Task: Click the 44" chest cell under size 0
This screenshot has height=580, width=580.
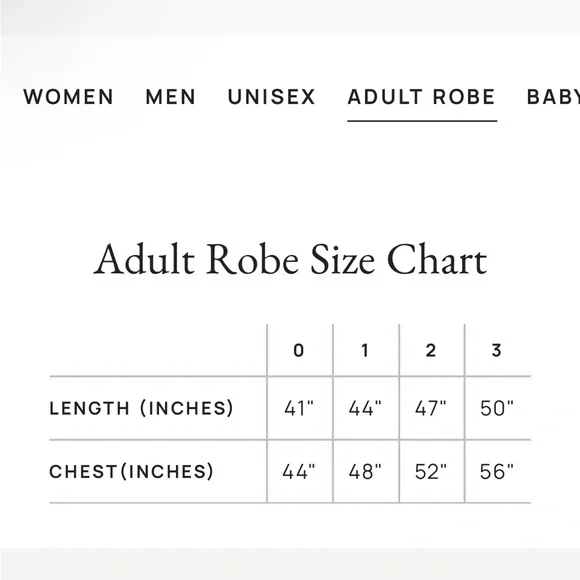Action: click(299, 472)
